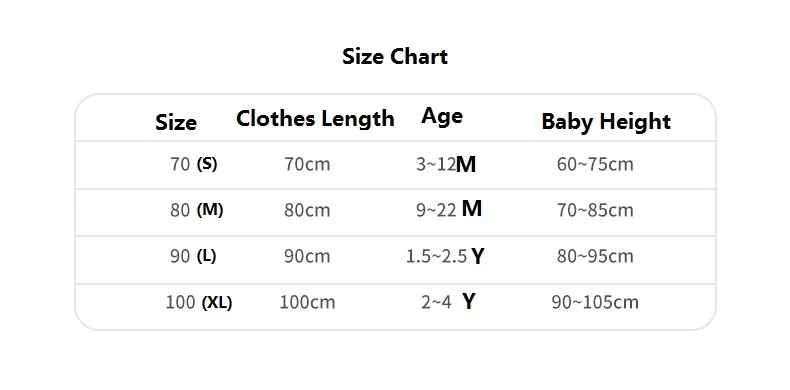Select the Size column header
Viewport: 790px width, 390px height.
(x=176, y=122)
